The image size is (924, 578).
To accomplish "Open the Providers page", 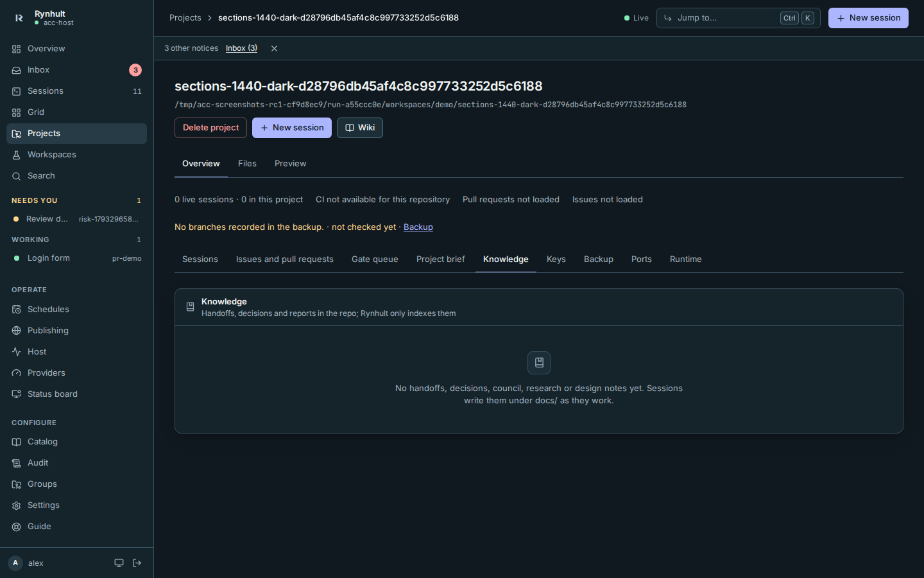I will 76,373.
